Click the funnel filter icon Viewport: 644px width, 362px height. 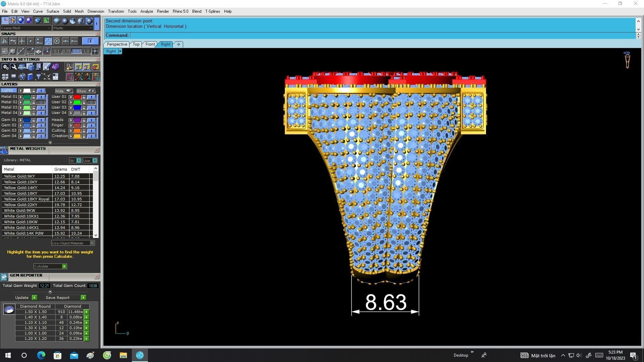39,77
